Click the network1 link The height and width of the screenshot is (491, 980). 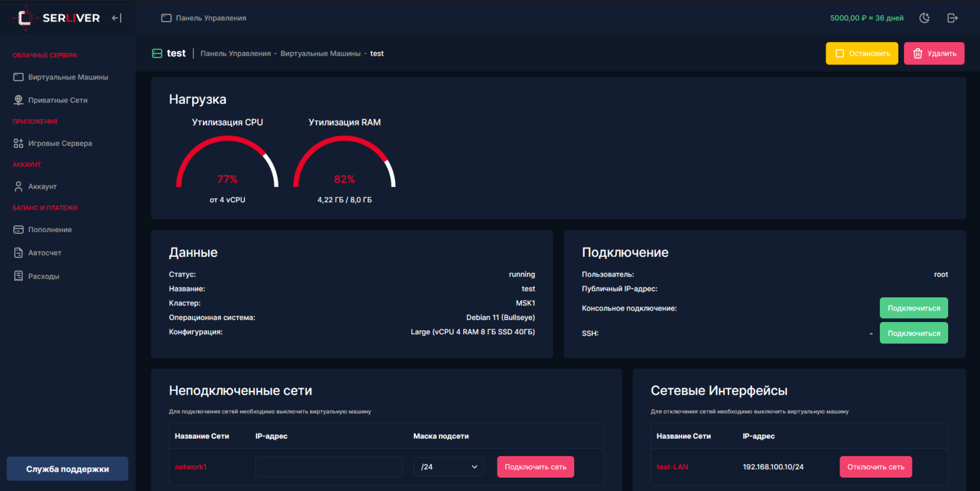[191, 467]
